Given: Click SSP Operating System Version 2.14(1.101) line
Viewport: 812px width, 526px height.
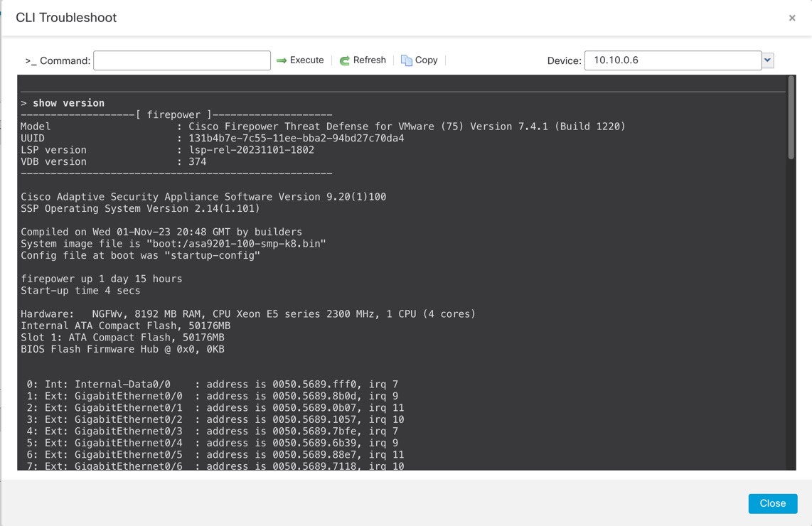Looking at the screenshot, I should coord(140,209).
